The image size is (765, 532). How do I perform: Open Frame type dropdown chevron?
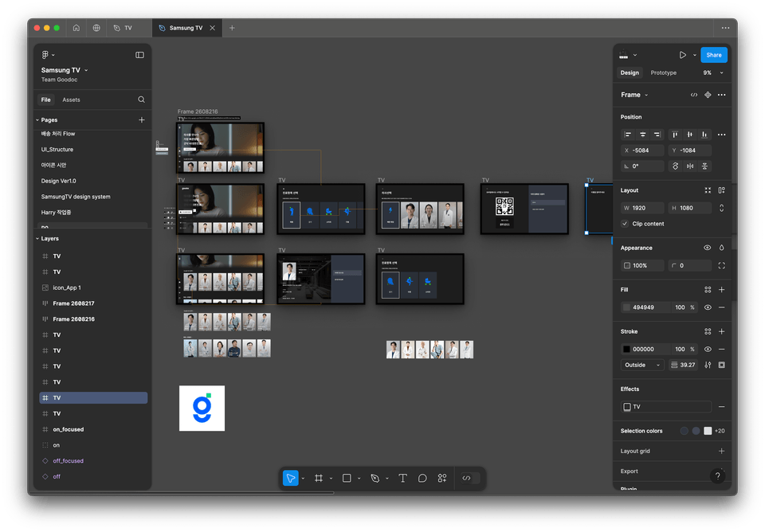[646, 95]
